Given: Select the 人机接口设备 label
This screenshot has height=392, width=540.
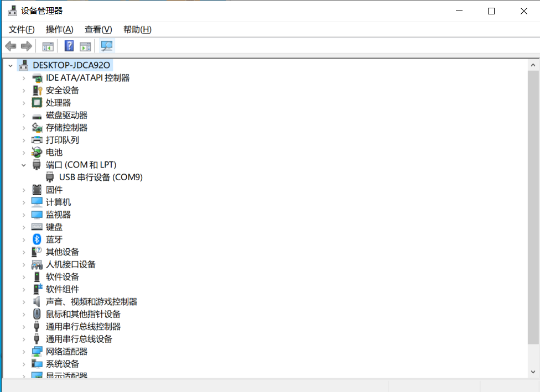Looking at the screenshot, I should coord(71,264).
